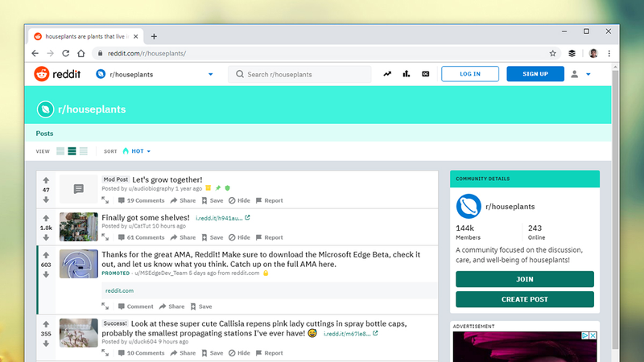Downvote the Microsoft Edge promoted post
The image size is (644, 362).
coord(46,274)
